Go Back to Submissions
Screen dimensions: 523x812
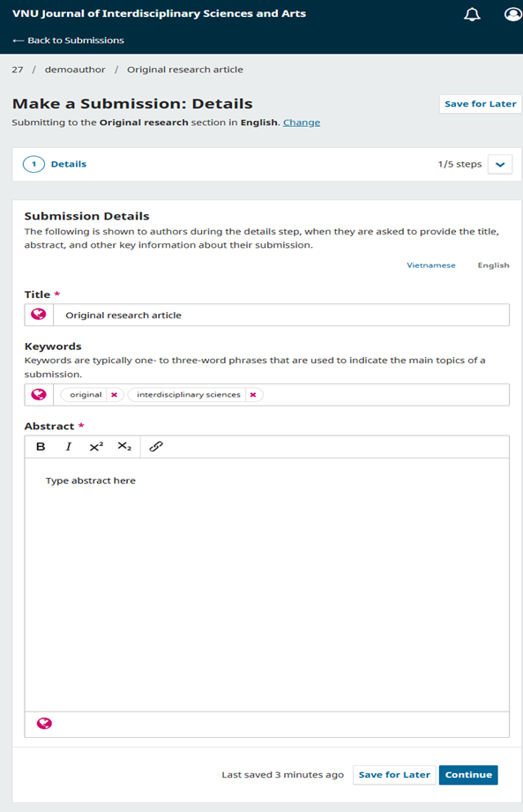pyautogui.click(x=69, y=41)
